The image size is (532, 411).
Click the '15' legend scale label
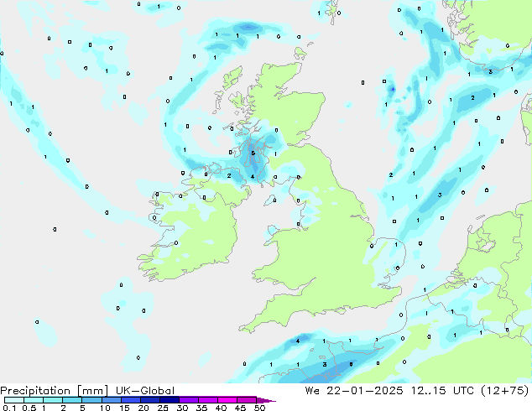click(x=124, y=408)
